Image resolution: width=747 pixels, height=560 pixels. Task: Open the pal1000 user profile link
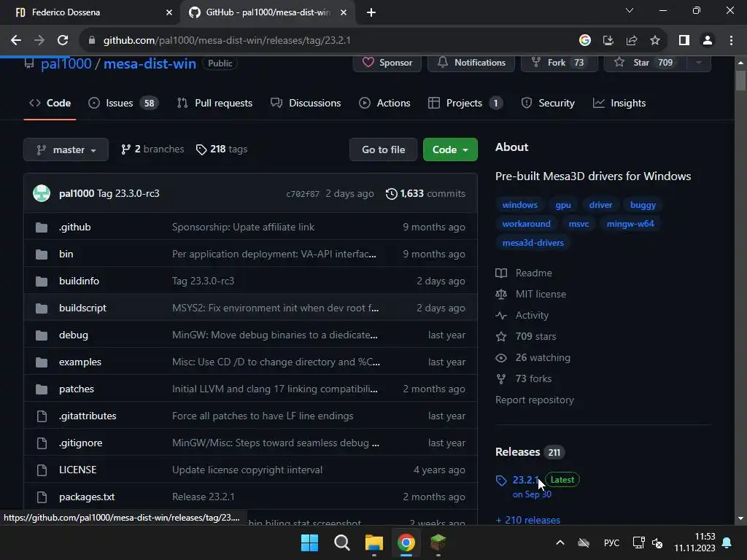tap(66, 63)
